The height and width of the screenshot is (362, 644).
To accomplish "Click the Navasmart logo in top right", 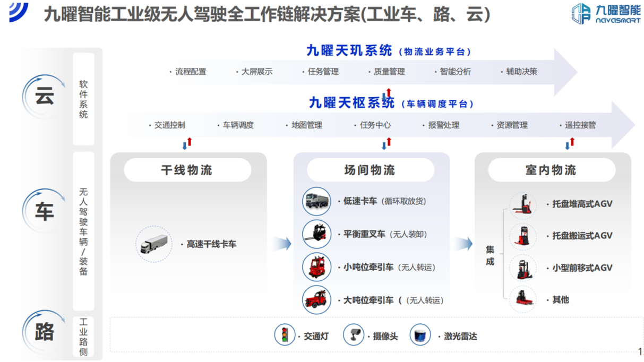I will tap(605, 13).
